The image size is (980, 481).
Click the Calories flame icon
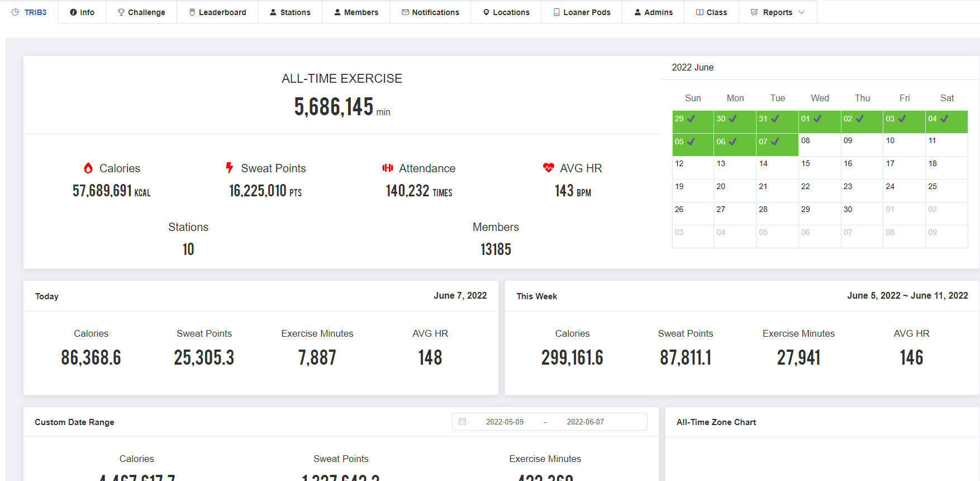(88, 168)
